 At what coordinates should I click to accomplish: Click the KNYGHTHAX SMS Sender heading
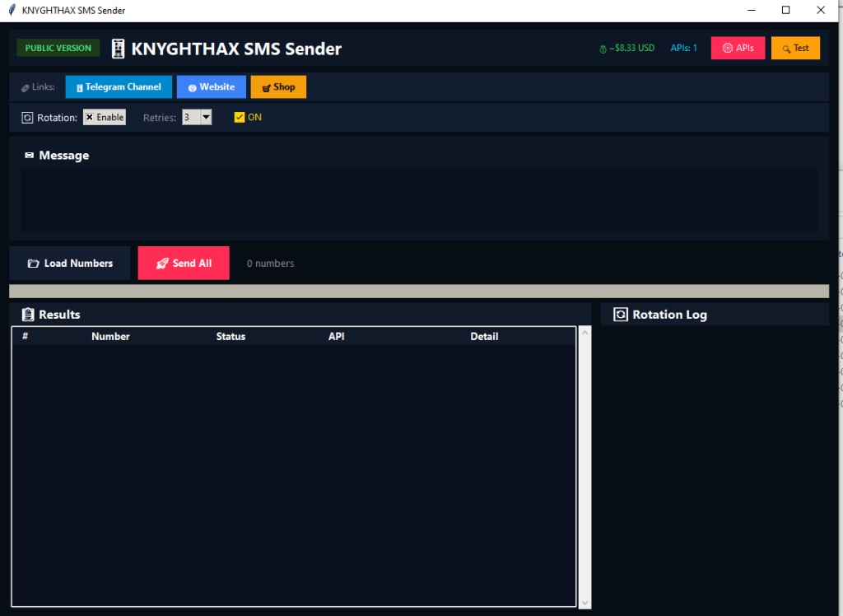point(236,49)
